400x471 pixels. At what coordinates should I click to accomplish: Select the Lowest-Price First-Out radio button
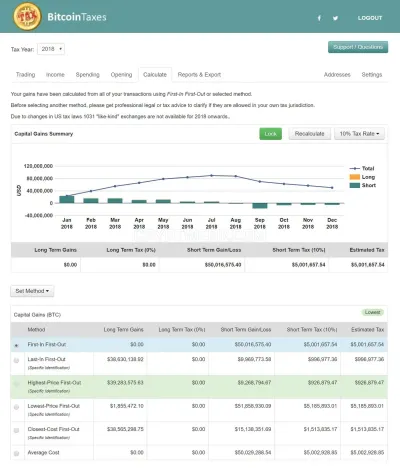point(16,407)
